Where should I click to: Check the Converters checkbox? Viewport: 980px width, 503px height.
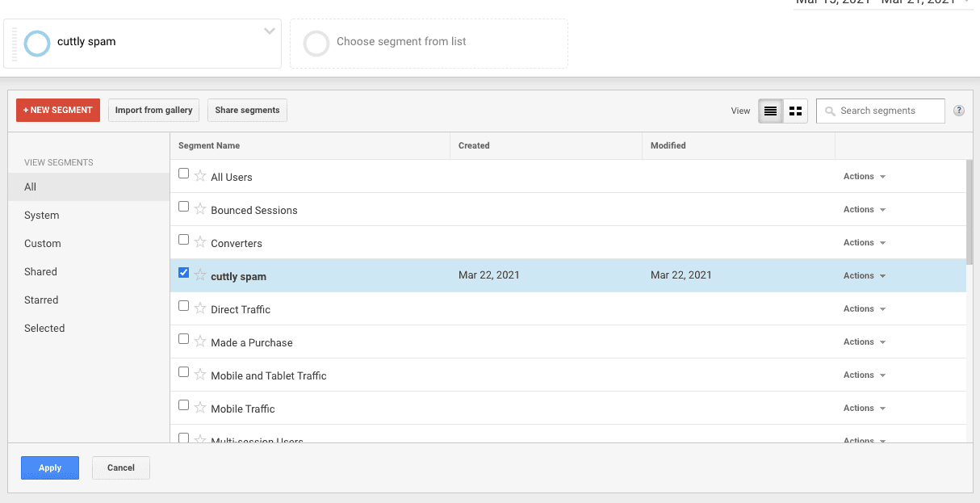[x=183, y=240]
